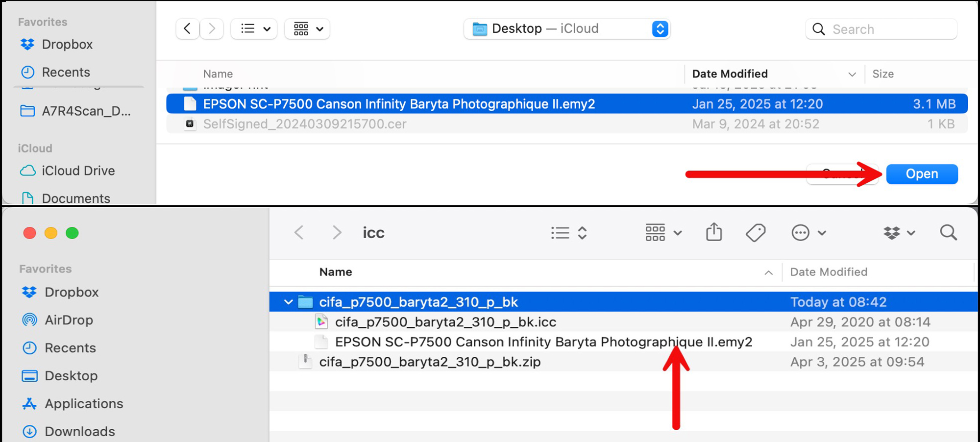
Task: Open the Finder group-by dropdown
Action: tap(663, 233)
